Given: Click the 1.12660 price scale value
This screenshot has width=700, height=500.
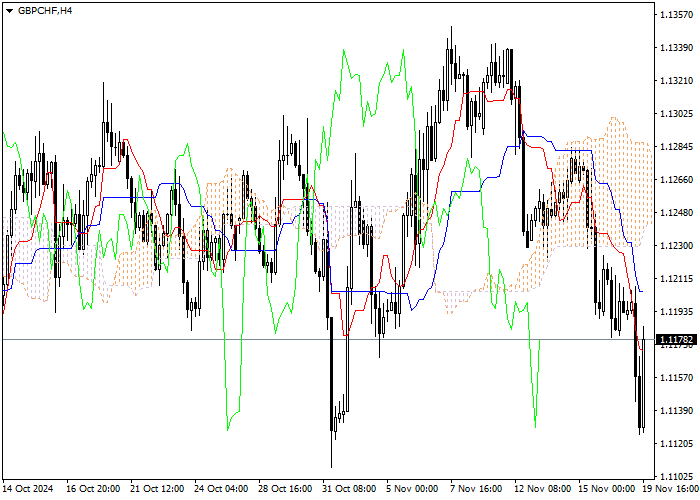Looking at the screenshot, I should pos(676,179).
